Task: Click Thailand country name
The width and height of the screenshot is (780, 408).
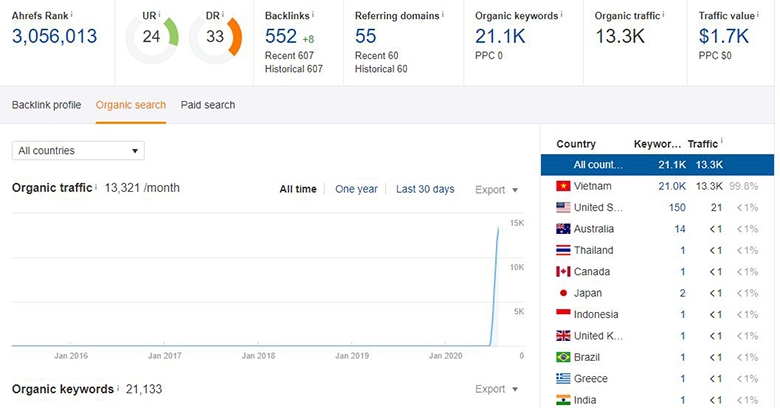Action: pyautogui.click(x=593, y=250)
